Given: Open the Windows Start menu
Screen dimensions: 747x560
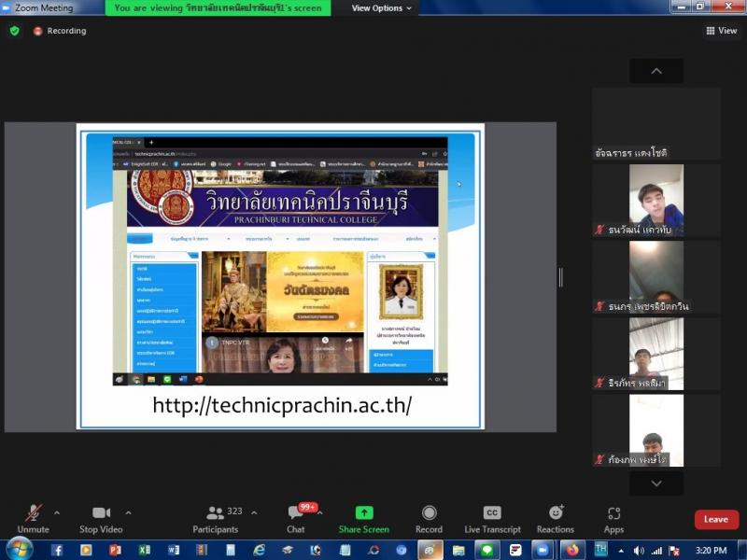Looking at the screenshot, I should (x=19, y=550).
